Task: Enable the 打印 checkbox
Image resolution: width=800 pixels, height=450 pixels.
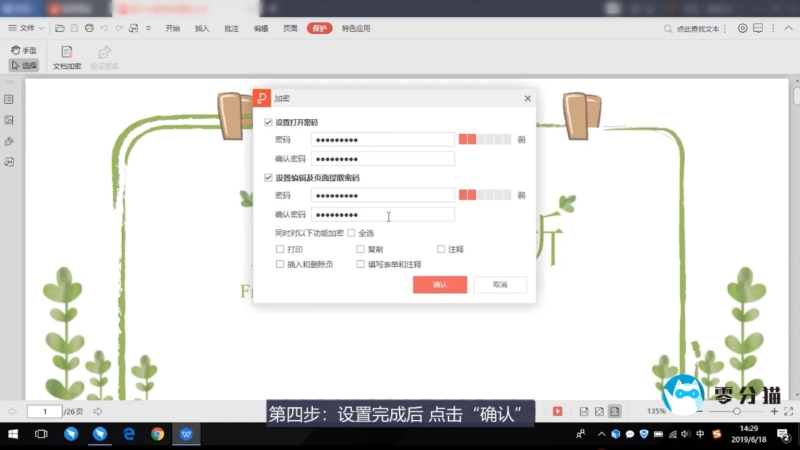Action: pyautogui.click(x=280, y=249)
